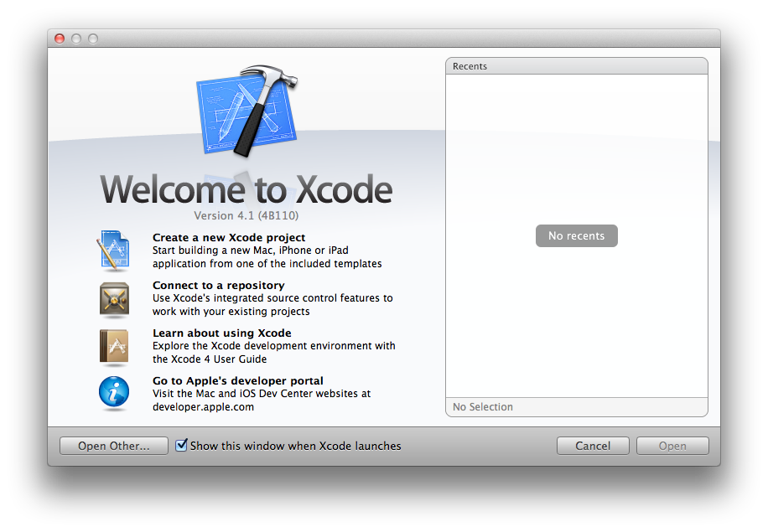Uncheck Show this window when Xcode launches
The width and height of the screenshot is (768, 532).
181,446
